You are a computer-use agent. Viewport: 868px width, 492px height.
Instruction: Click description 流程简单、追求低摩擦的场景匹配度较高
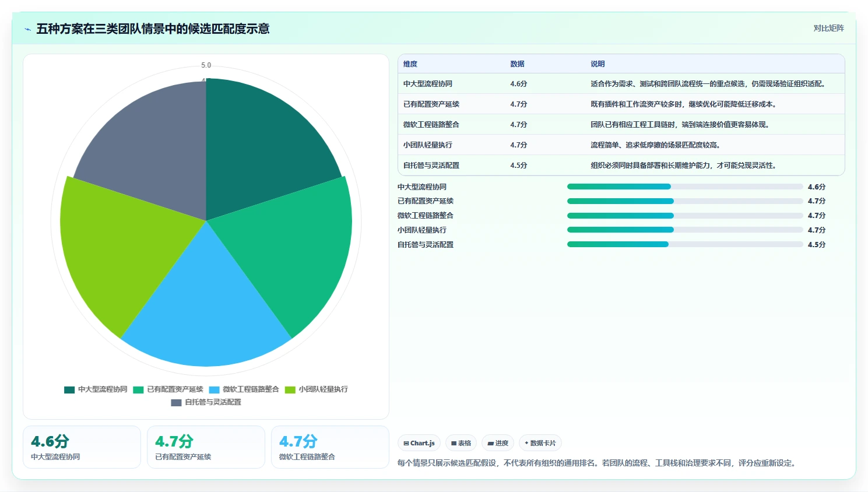click(655, 145)
